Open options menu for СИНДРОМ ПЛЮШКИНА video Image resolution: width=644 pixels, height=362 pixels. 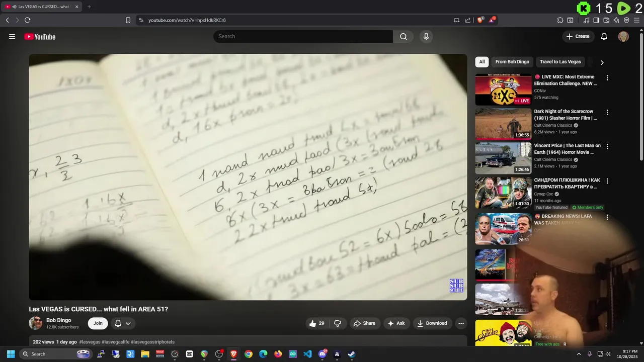[607, 180]
